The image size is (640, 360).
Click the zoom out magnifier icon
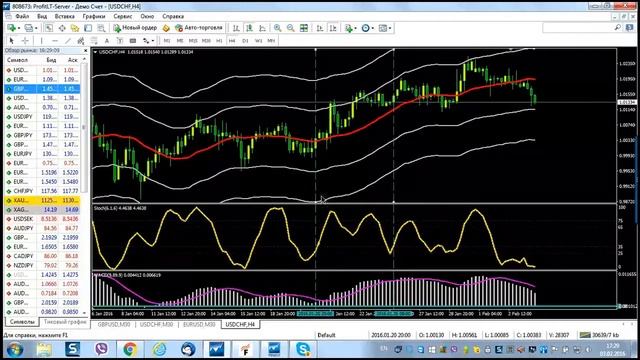point(291,28)
